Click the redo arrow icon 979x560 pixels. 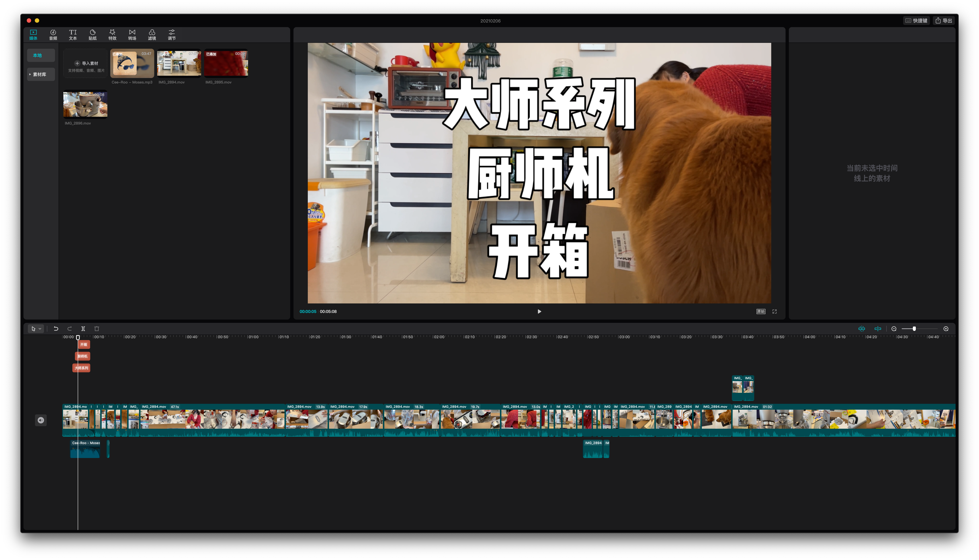(70, 329)
